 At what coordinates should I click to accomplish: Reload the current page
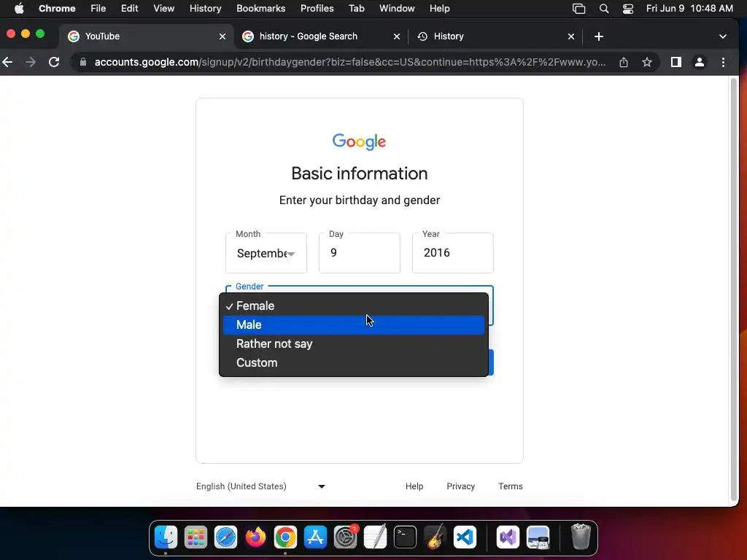tap(54, 62)
